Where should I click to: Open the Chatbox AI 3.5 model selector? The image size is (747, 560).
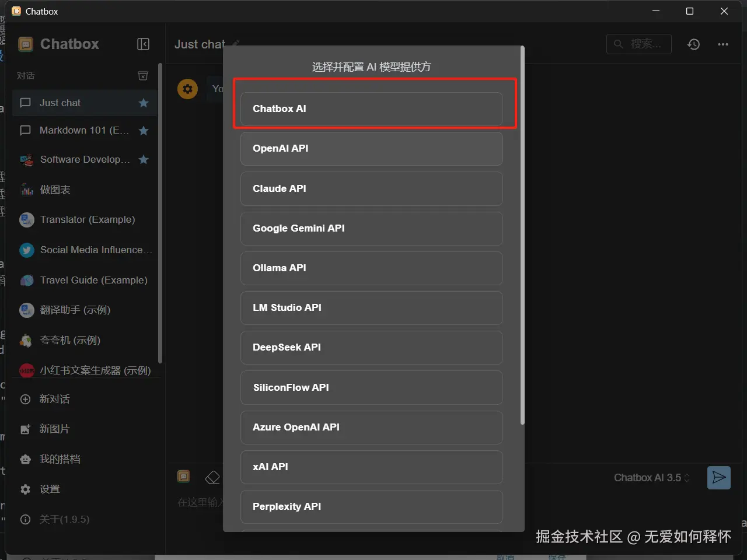point(652,478)
